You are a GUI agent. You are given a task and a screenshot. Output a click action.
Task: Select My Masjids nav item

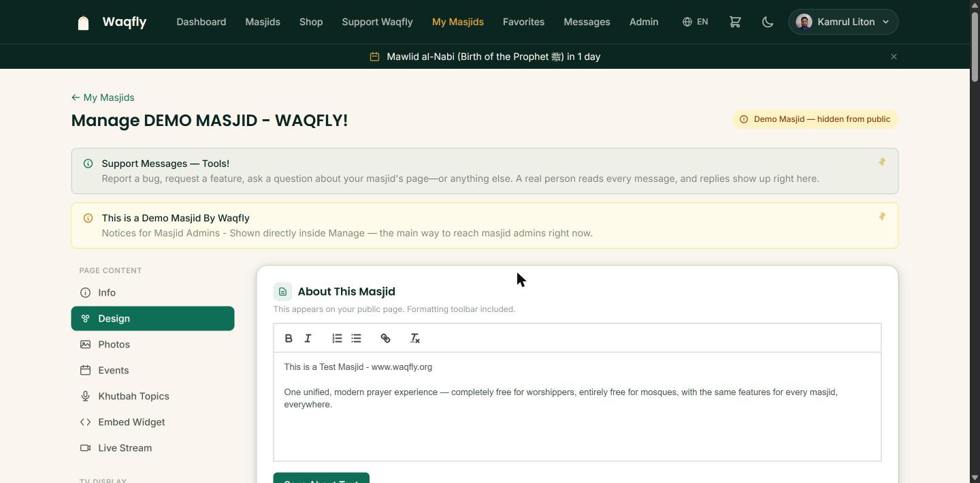point(457,22)
